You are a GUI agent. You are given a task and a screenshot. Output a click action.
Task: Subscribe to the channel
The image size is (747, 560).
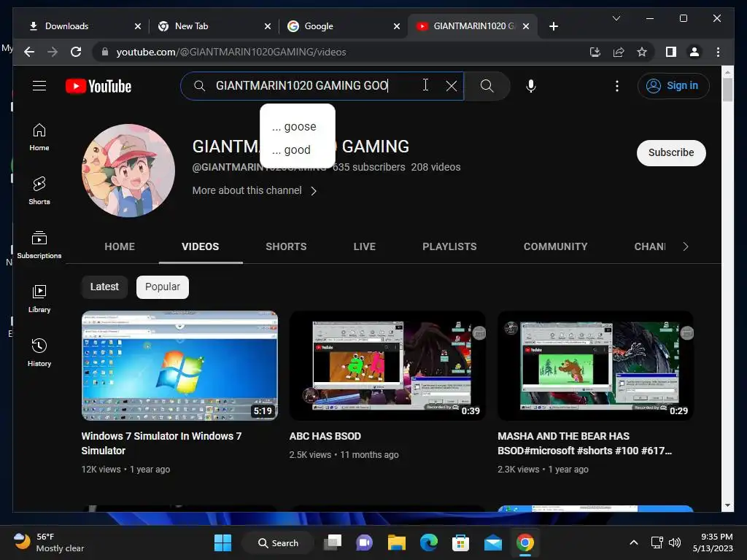click(671, 153)
